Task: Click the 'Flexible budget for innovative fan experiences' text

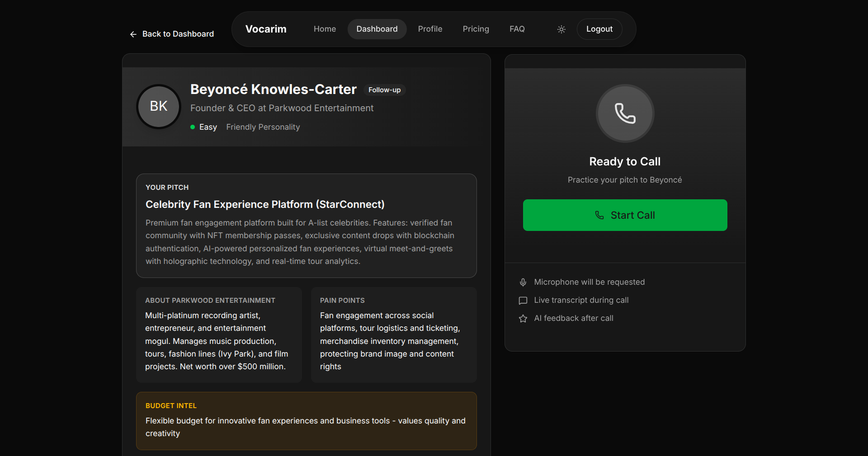Action: tap(306, 427)
